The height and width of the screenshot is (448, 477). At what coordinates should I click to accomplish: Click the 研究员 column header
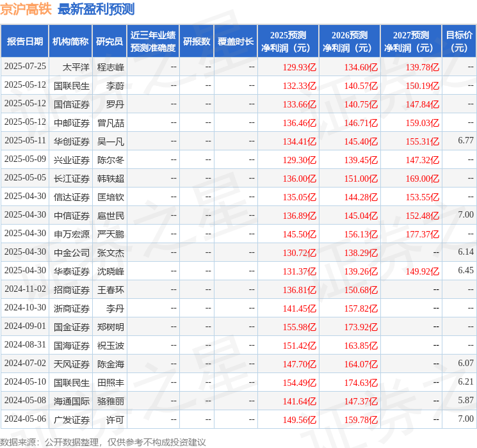coord(109,42)
